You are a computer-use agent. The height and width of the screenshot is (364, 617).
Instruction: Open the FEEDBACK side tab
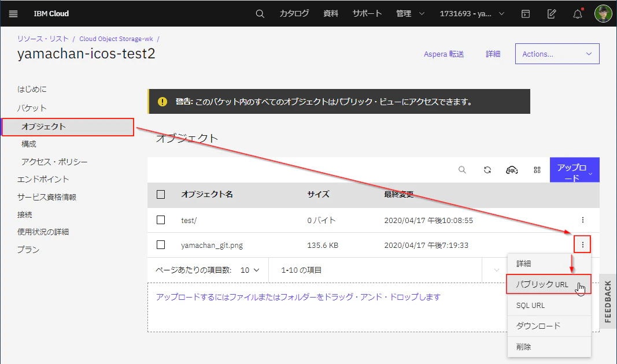608,301
